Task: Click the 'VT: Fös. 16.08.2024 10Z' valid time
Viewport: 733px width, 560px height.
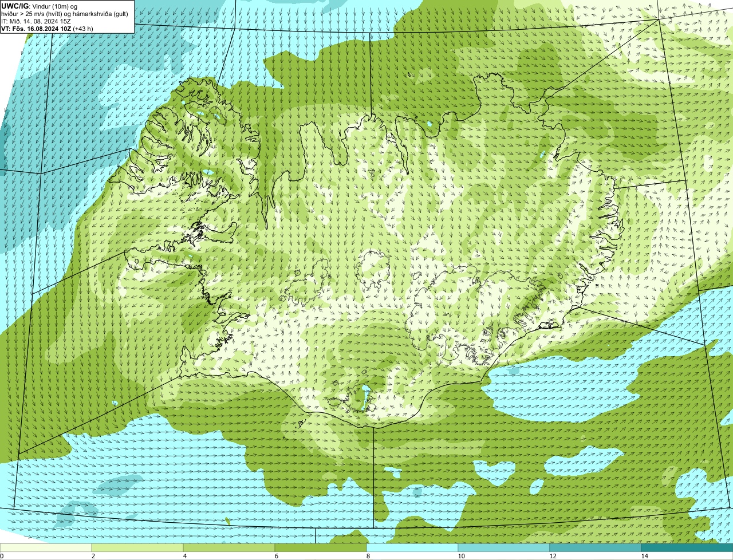Action: 37,29
